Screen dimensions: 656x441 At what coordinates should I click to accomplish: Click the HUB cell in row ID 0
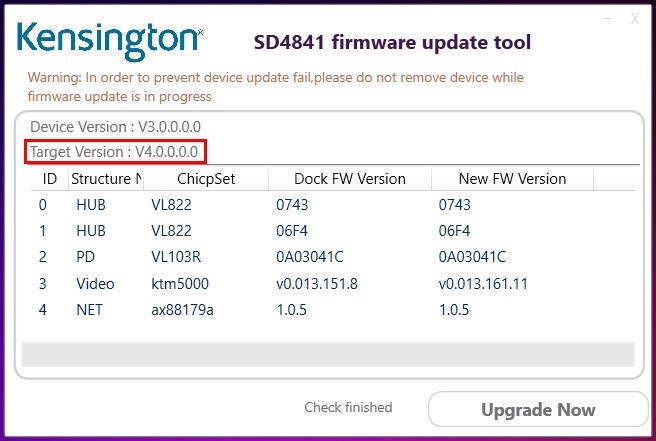click(91, 205)
